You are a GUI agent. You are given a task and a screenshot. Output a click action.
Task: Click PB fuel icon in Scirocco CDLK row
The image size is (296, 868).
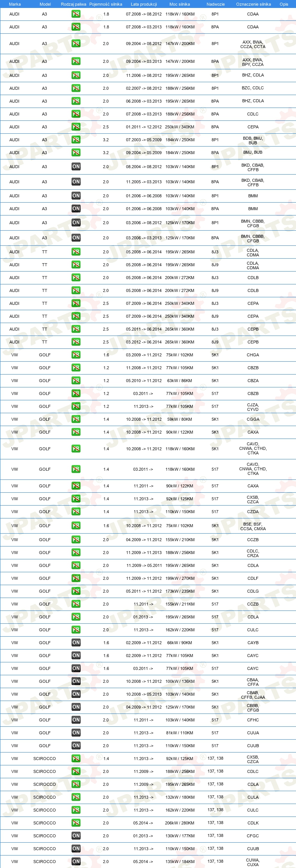coord(76,823)
